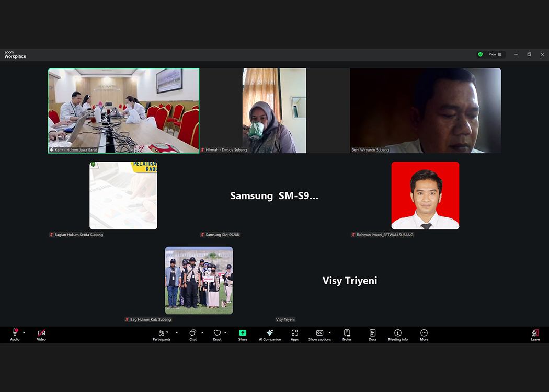The image size is (549, 392).
Task: Expand the Participants options chevron
Action: [x=177, y=333]
